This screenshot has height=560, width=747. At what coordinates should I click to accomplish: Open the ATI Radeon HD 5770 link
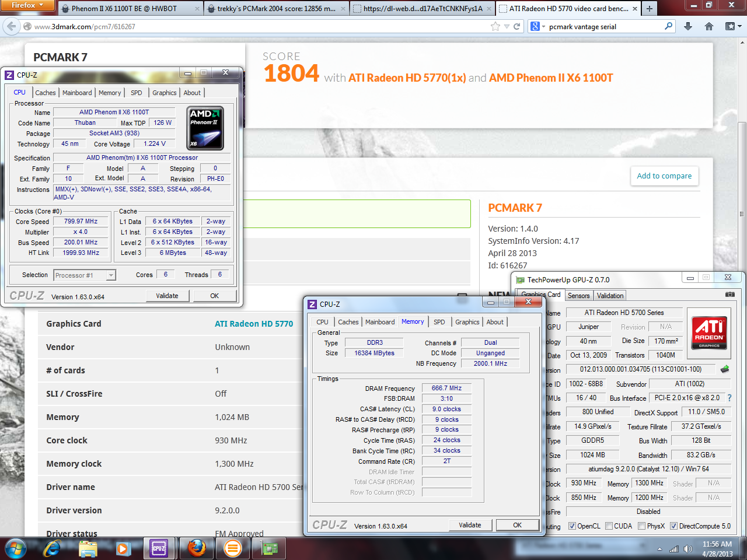(x=254, y=324)
